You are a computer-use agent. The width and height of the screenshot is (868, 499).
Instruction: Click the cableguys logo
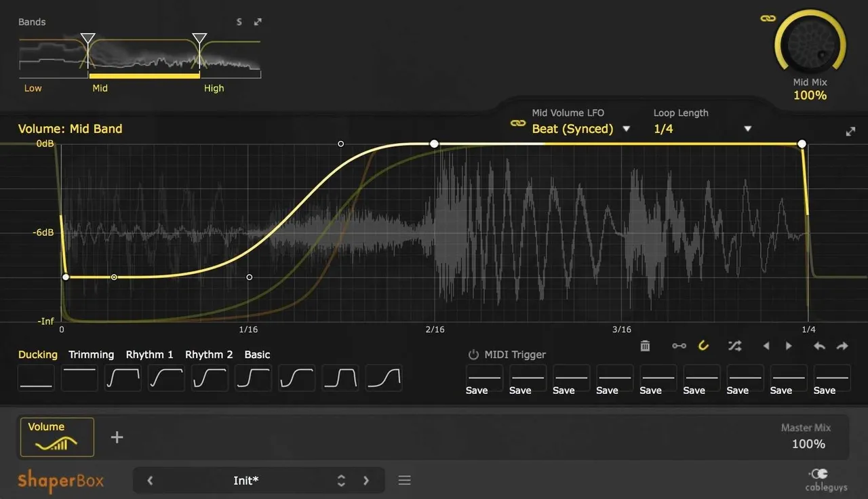point(827,480)
